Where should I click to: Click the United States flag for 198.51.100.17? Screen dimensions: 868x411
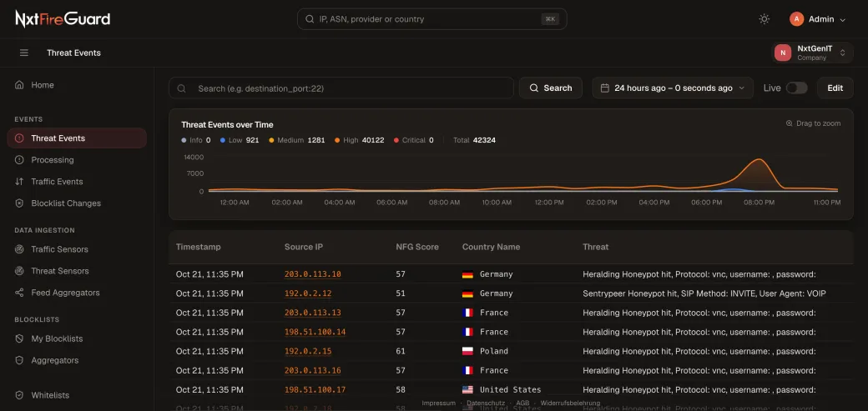click(467, 390)
